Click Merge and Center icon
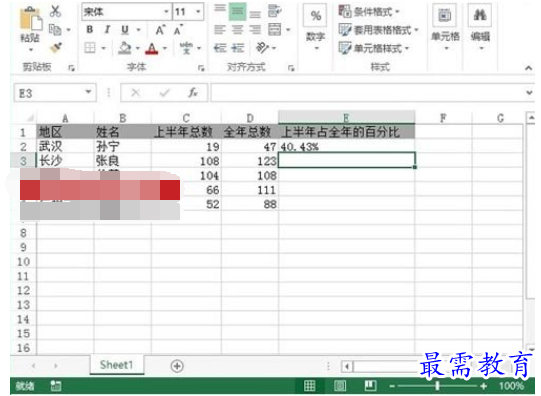541x396 pixels. (x=275, y=30)
